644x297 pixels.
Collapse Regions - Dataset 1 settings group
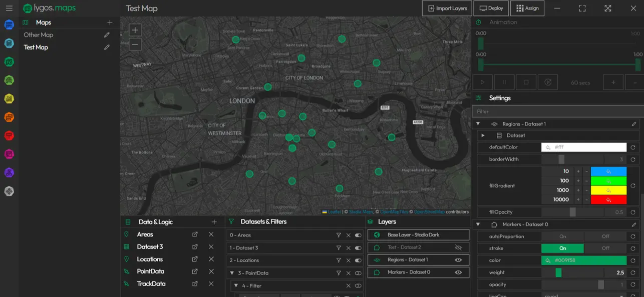click(478, 124)
